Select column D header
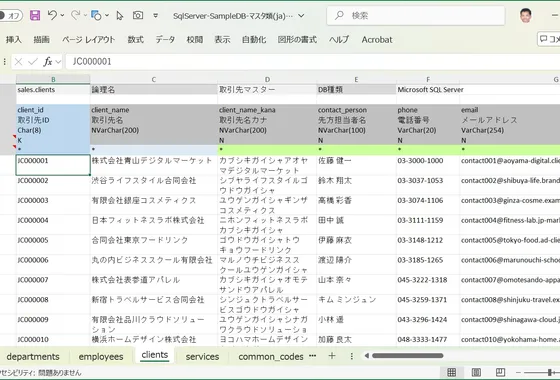560x380 pixels. coord(267,79)
